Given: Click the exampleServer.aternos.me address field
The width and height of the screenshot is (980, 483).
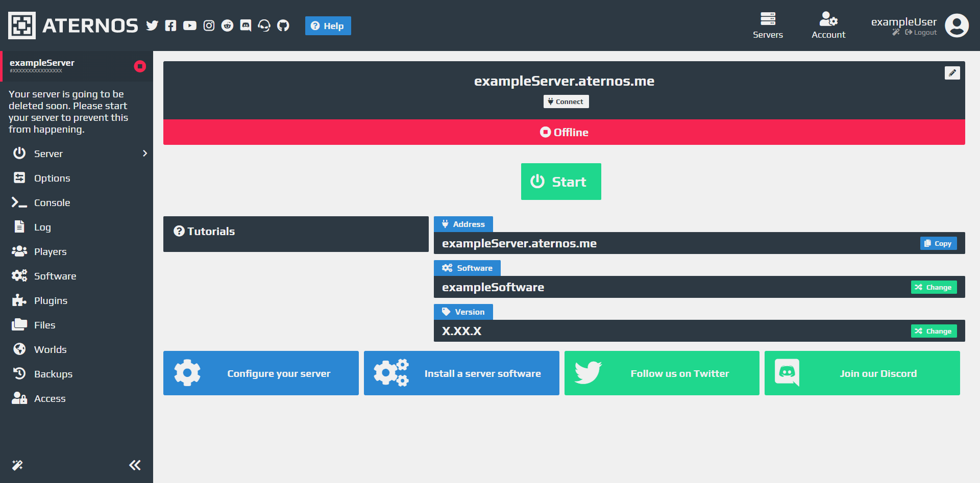Looking at the screenshot, I should [x=699, y=243].
